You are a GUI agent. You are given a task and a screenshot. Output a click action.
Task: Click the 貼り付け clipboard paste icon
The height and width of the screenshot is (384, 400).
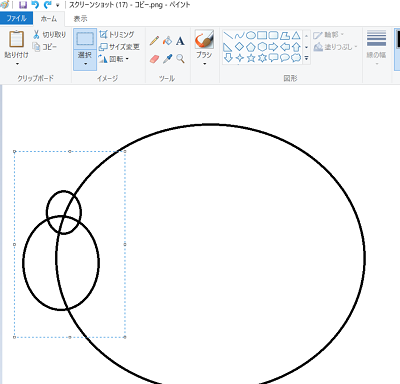click(x=16, y=39)
